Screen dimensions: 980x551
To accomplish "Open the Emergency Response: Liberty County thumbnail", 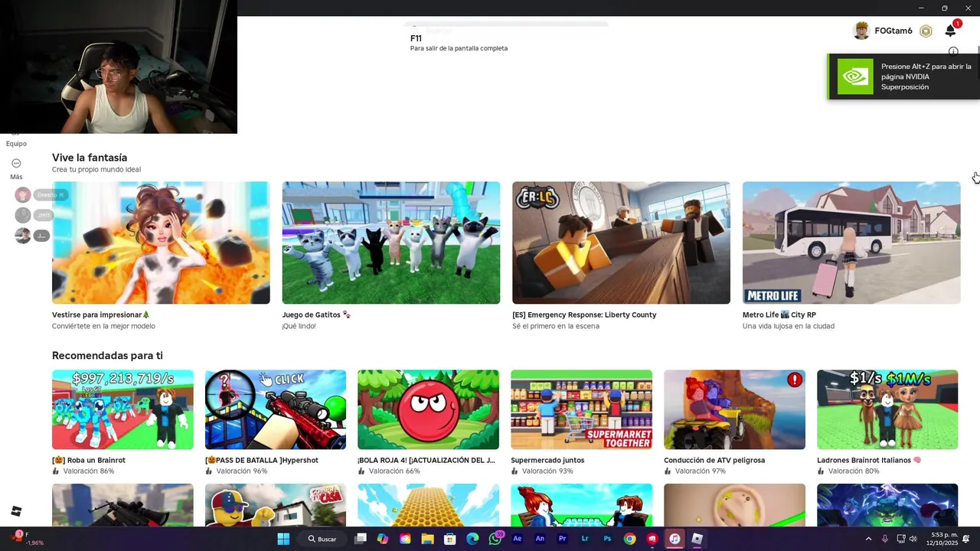I will click(x=621, y=243).
